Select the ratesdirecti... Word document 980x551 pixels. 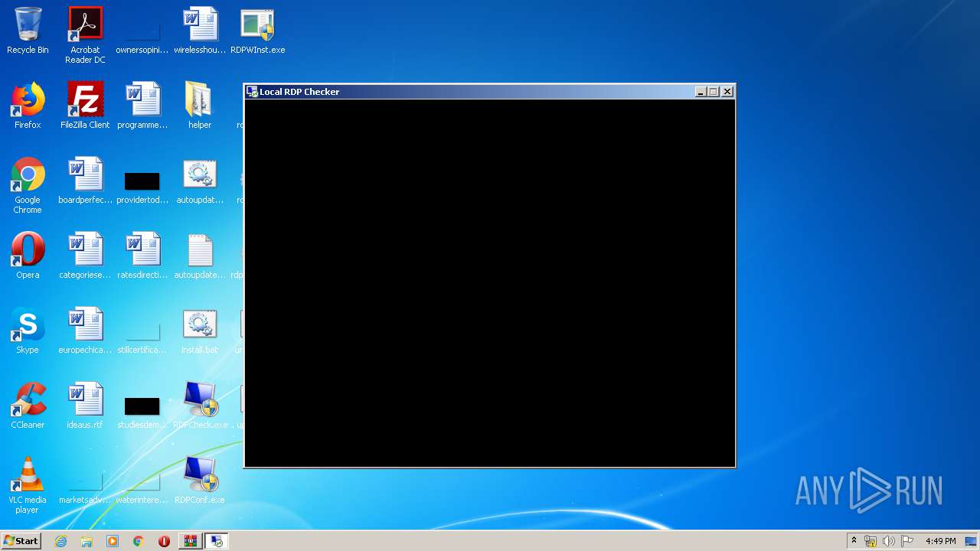click(142, 256)
